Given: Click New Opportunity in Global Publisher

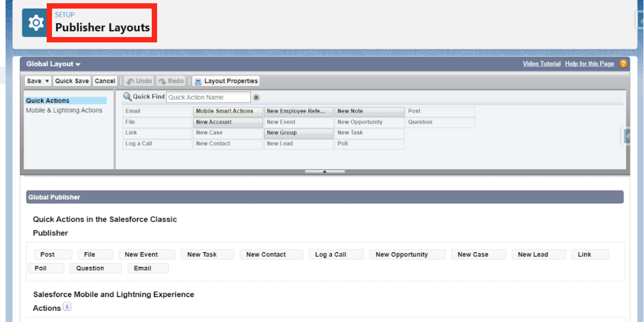Looking at the screenshot, I should click(x=407, y=255).
